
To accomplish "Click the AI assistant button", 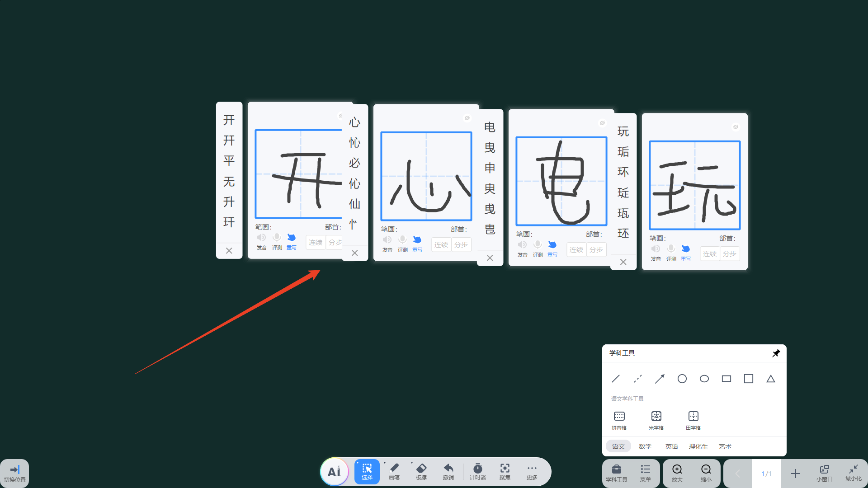I will tap(335, 472).
